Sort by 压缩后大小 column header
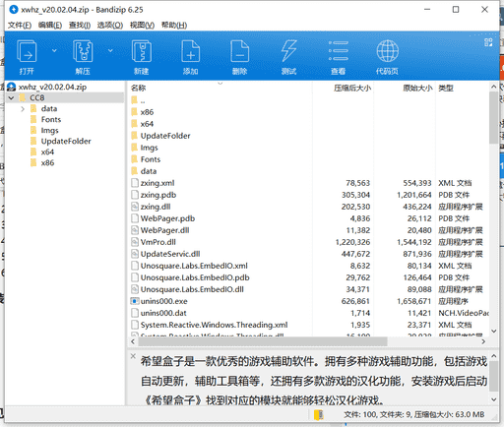Viewport: 504px width, 427px height. tap(352, 88)
